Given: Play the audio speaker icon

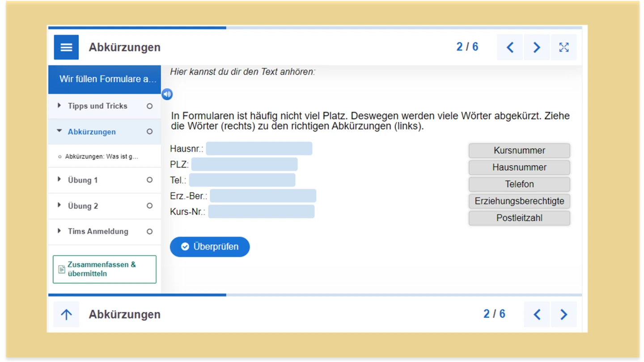Looking at the screenshot, I should [167, 94].
